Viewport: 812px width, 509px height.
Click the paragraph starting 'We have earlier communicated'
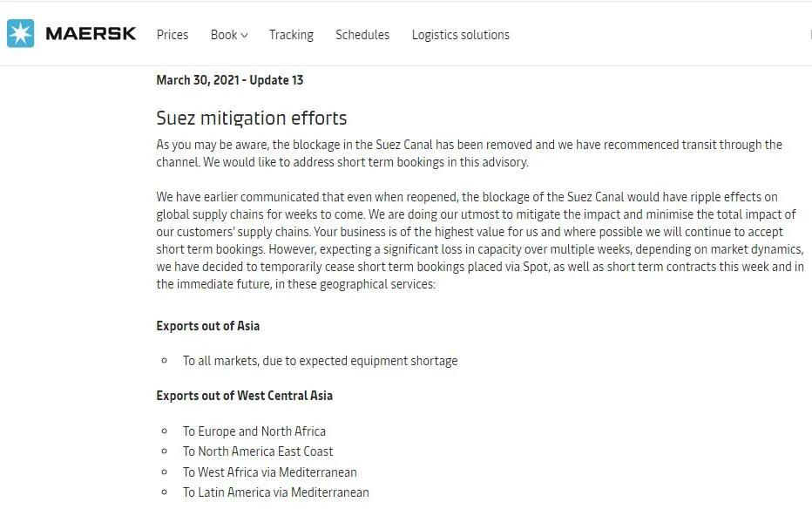tap(479, 241)
